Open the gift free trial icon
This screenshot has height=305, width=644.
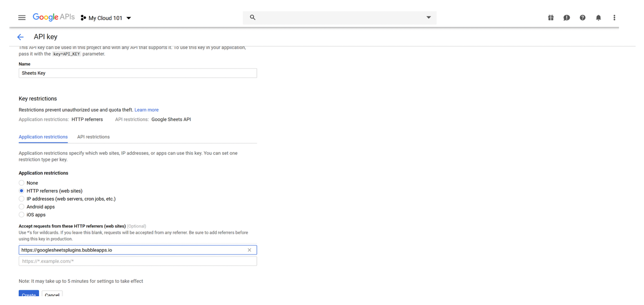[550, 18]
